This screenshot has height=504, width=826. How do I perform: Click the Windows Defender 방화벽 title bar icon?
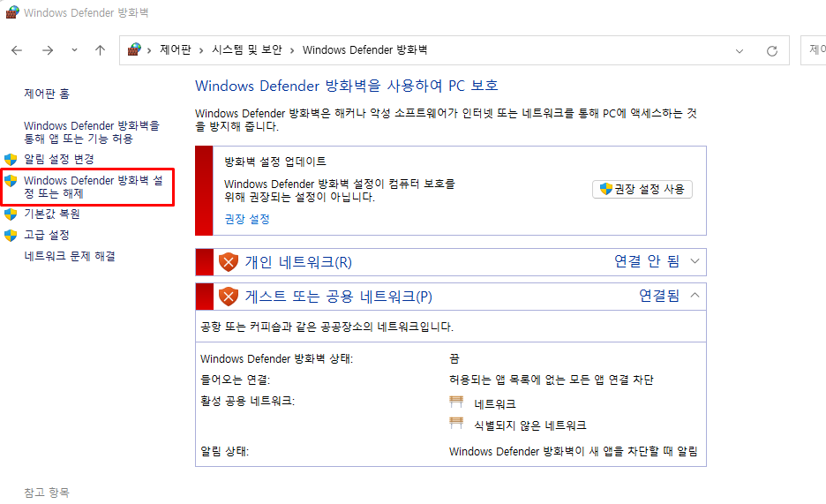[x=11, y=12]
